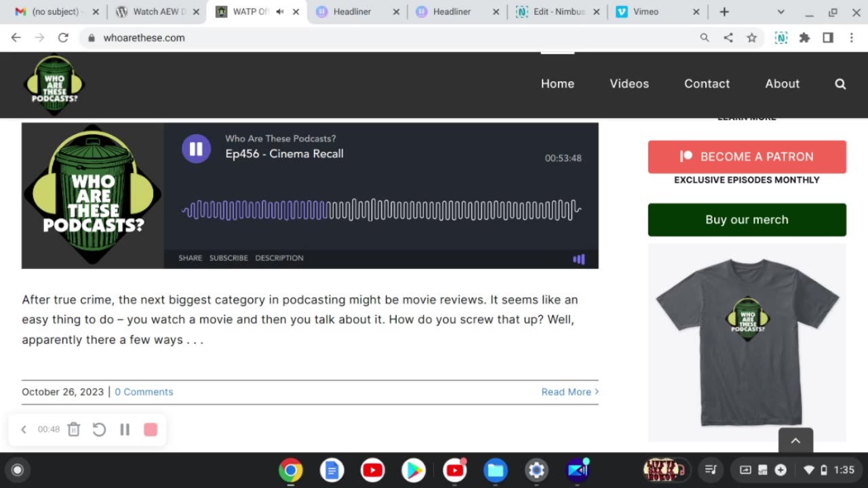
Task: Collapse the recorder bar with left chevron
Action: (x=23, y=429)
